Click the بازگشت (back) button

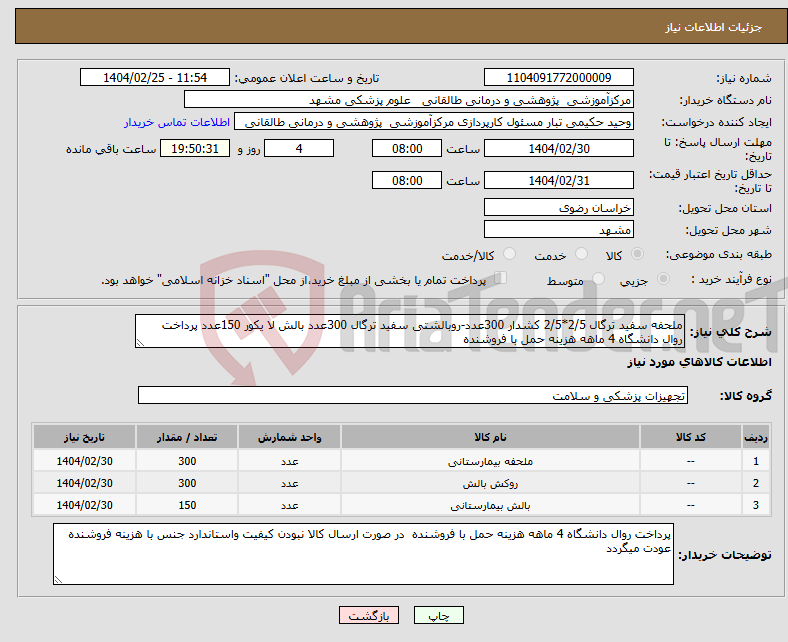click(x=368, y=615)
